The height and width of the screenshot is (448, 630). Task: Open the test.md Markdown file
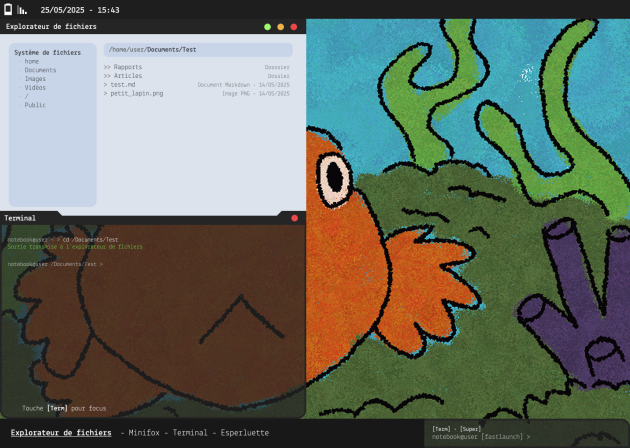[x=122, y=85]
